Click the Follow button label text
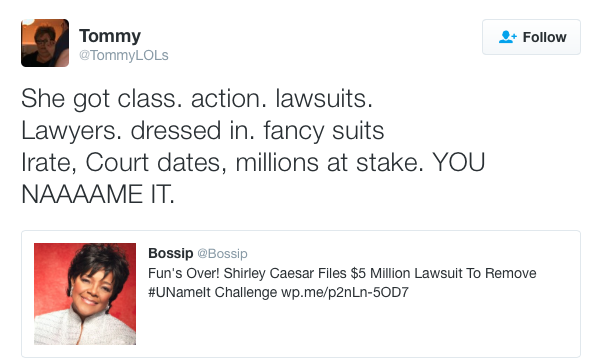The width and height of the screenshot is (609, 361). click(x=544, y=37)
